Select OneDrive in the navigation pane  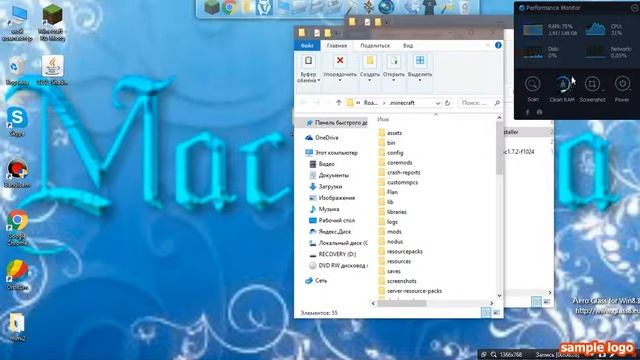click(322, 138)
